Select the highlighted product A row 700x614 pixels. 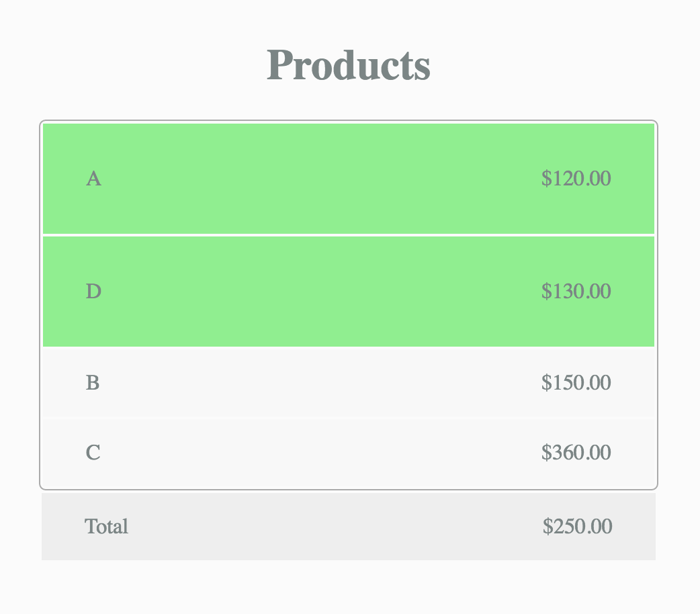[349, 179]
